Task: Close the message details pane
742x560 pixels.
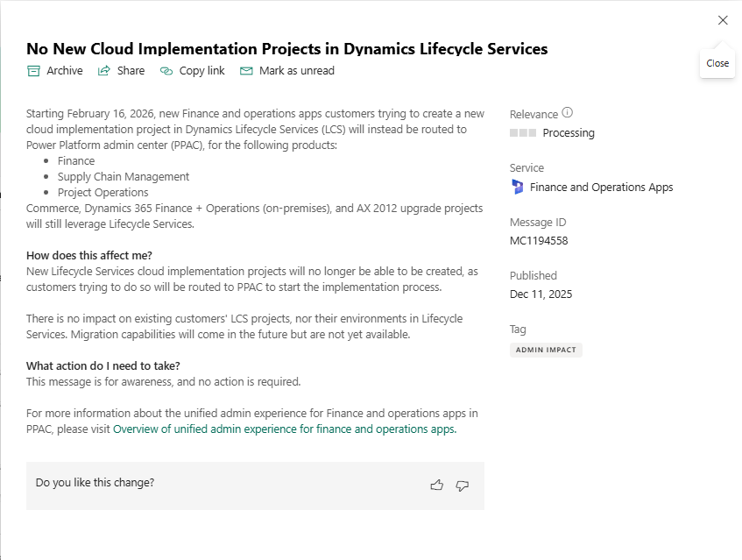Action: (x=723, y=20)
